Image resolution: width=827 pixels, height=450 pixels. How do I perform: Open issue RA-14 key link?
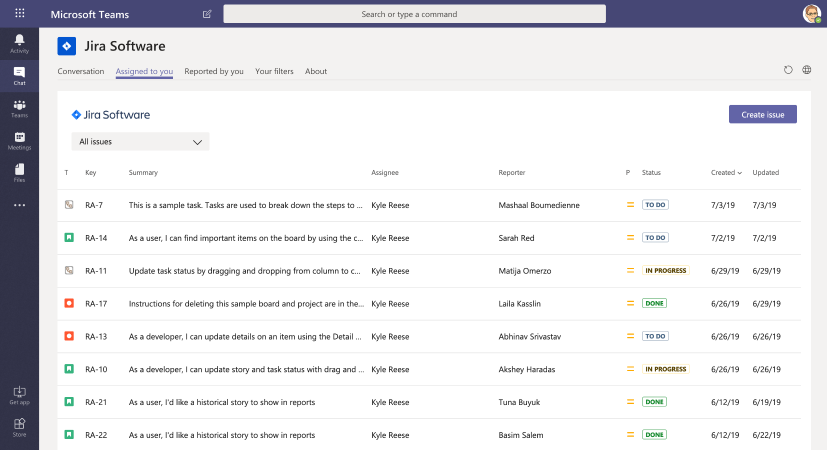click(x=96, y=238)
